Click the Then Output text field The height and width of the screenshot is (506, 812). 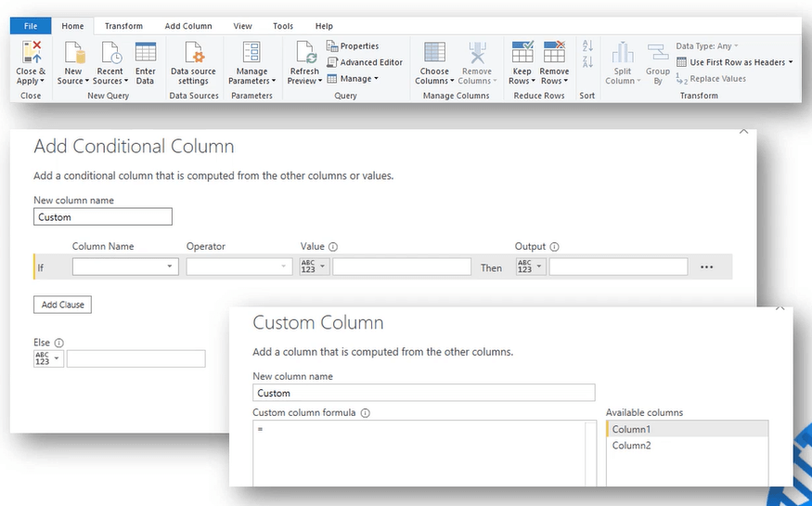[x=618, y=266]
